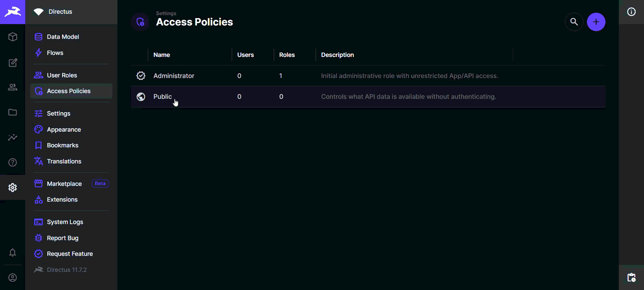This screenshot has height=290, width=644.
Task: Open the Content module cube icon
Action: coord(12,37)
